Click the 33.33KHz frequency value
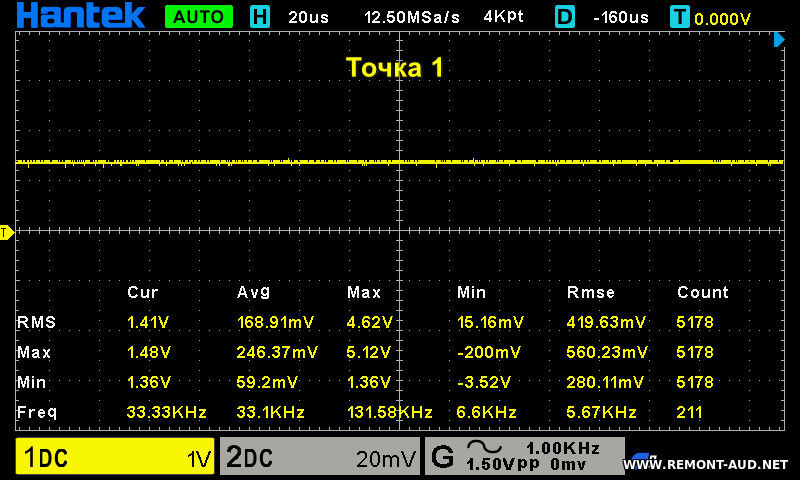Image resolution: width=800 pixels, height=480 pixels. coord(166,412)
